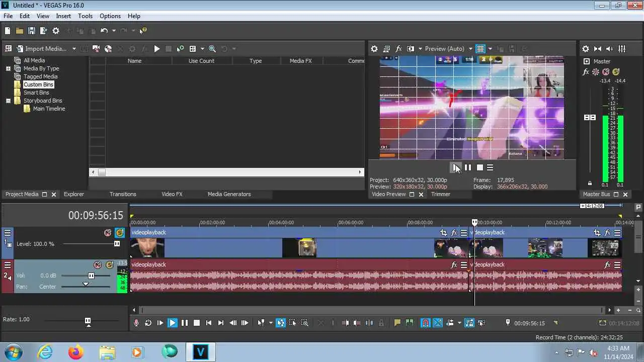Open undo history dropdown arrow
644x362 pixels.
point(114,31)
